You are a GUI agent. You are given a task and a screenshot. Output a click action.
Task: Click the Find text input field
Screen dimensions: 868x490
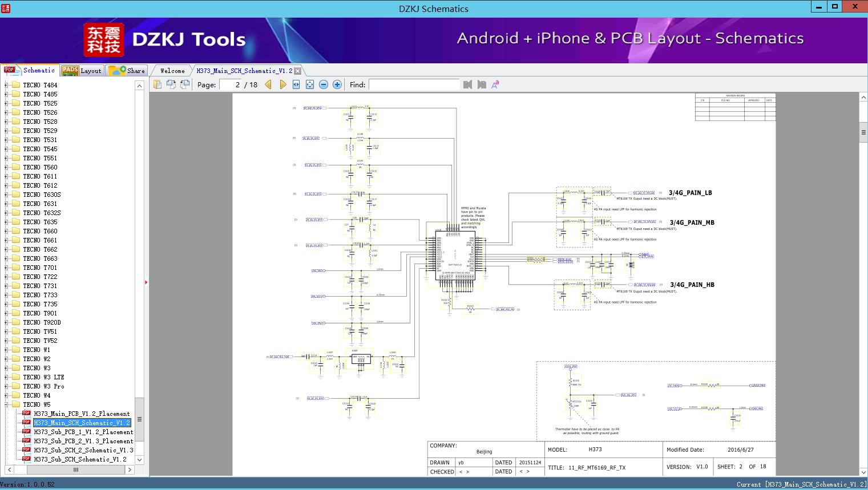coord(414,84)
